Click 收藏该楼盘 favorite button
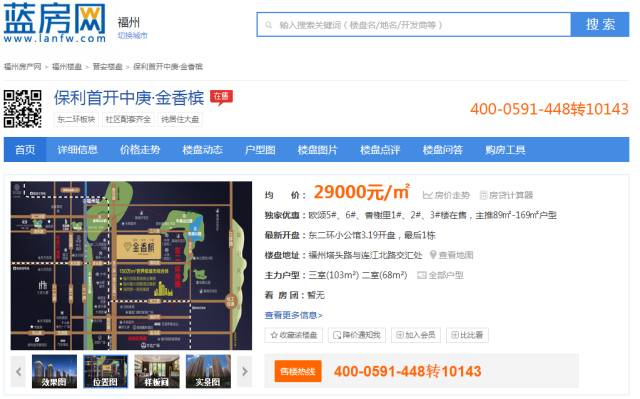 click(293, 335)
